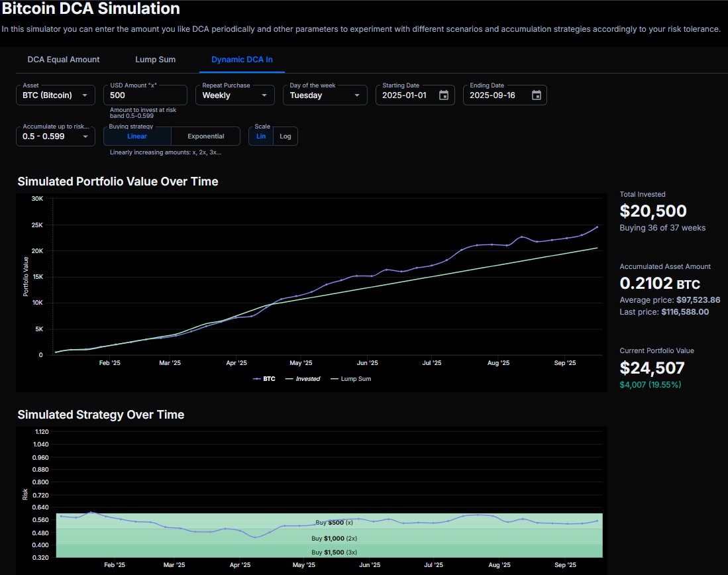Screen dimensions: 728x575
Task: Open the Asset BTC (Bitcoin) dropdown
Action: click(x=55, y=95)
